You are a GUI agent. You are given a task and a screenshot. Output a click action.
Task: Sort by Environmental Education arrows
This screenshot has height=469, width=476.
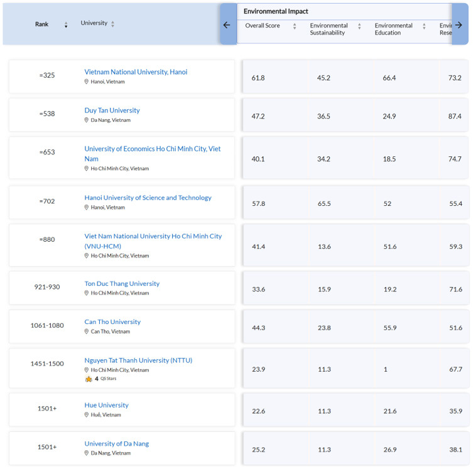point(424,26)
